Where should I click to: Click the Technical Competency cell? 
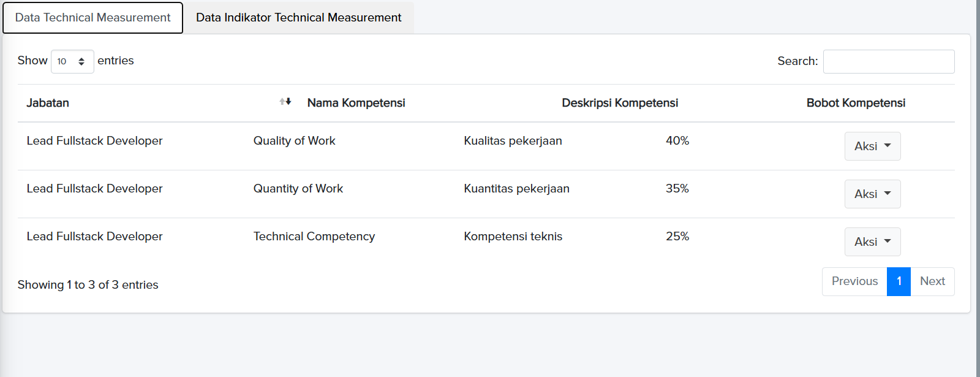(314, 237)
